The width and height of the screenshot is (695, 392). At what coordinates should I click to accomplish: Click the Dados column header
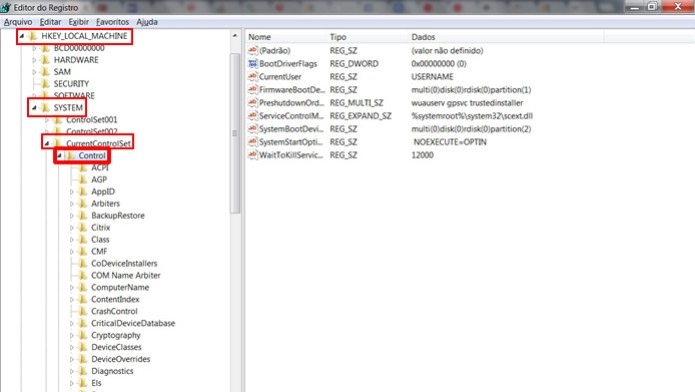[x=506, y=37]
